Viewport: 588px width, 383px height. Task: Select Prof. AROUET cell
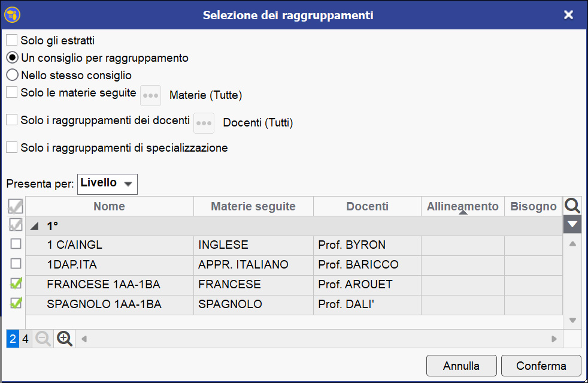[x=367, y=284]
